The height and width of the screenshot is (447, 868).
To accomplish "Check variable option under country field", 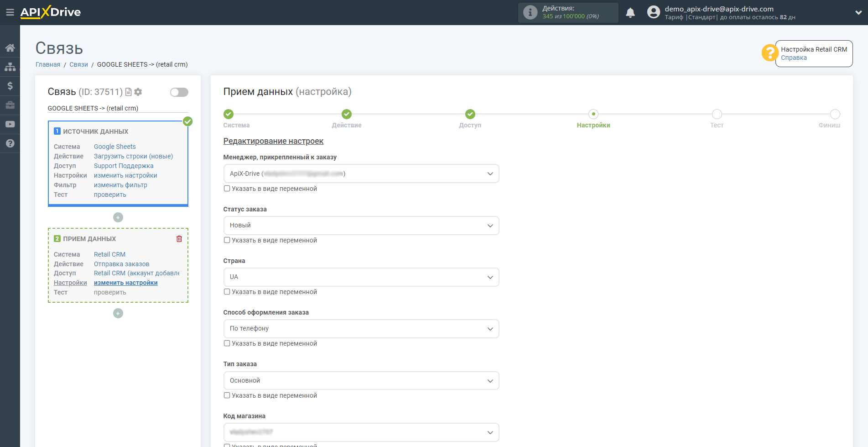I will [227, 292].
